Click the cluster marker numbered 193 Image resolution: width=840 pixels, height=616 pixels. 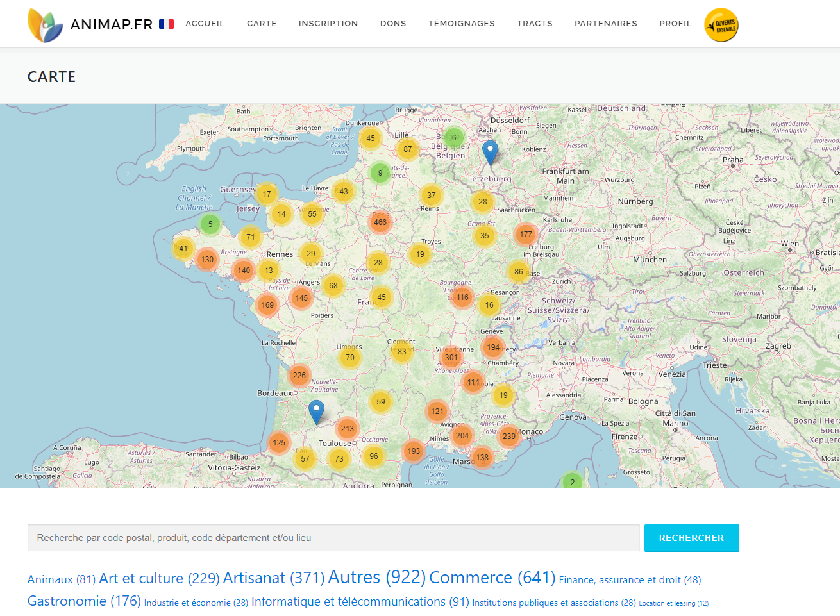(x=414, y=451)
